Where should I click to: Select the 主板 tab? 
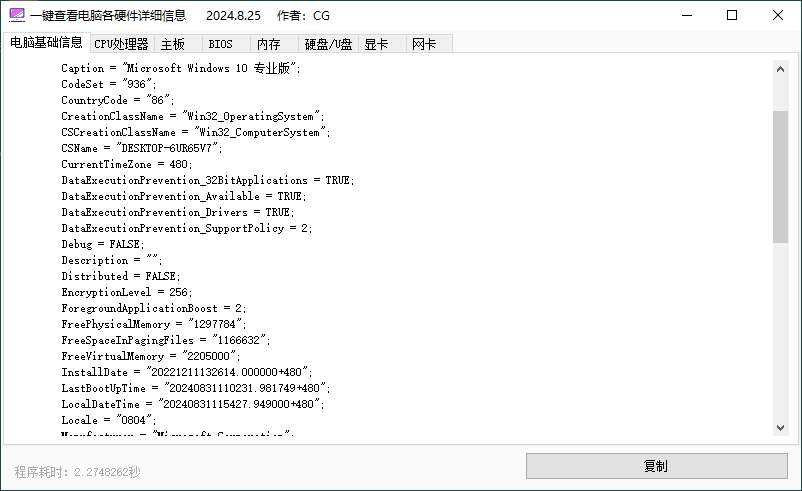[173, 44]
